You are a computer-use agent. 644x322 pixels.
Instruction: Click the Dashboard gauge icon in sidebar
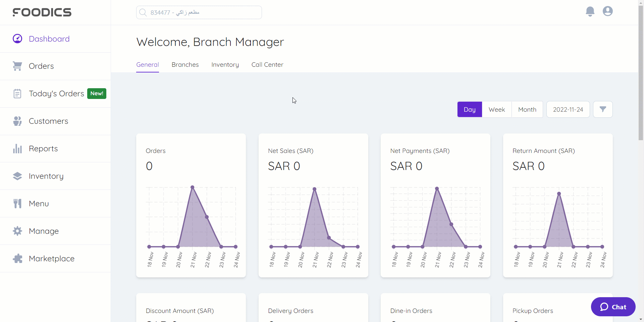(17, 39)
